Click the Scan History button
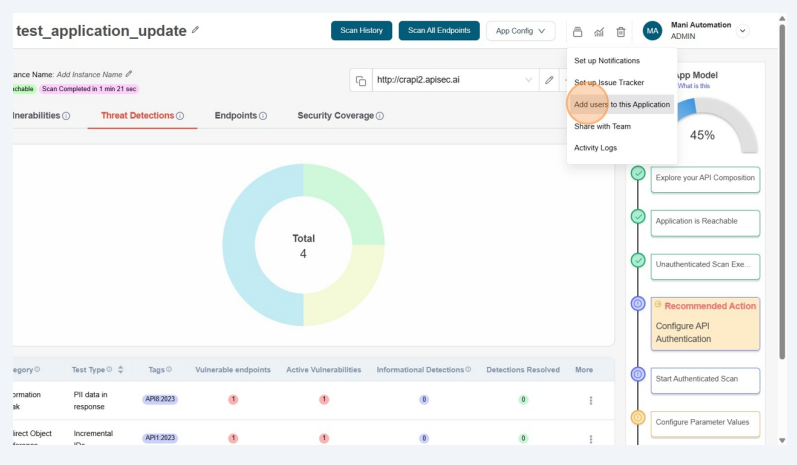The image size is (797, 465). click(x=361, y=31)
